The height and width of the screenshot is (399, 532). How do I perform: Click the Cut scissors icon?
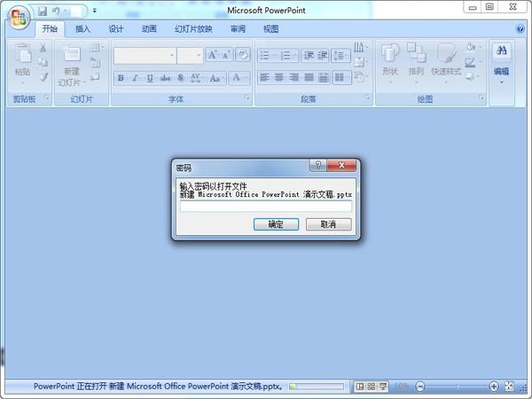pos(43,48)
